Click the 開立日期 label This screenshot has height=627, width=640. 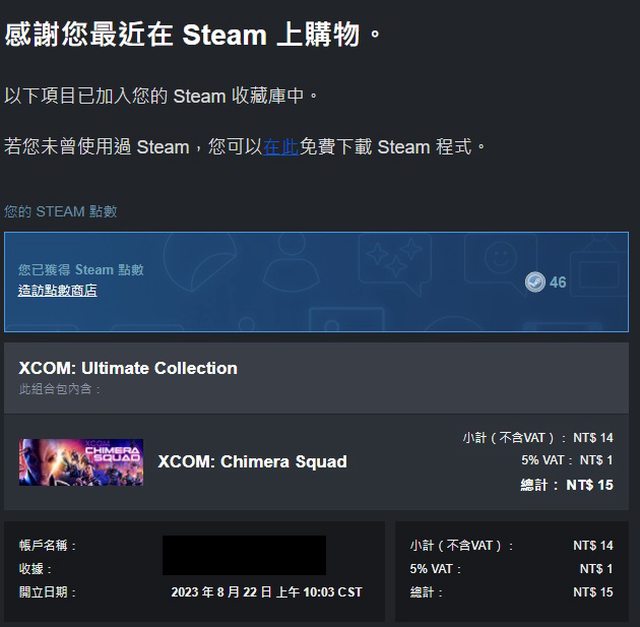tap(48, 592)
